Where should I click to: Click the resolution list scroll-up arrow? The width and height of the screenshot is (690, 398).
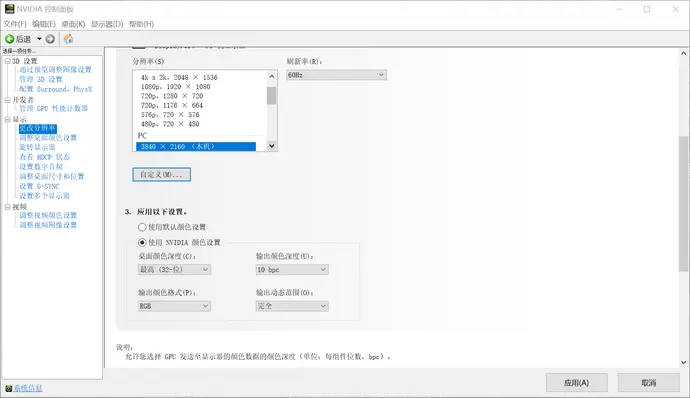tap(272, 76)
